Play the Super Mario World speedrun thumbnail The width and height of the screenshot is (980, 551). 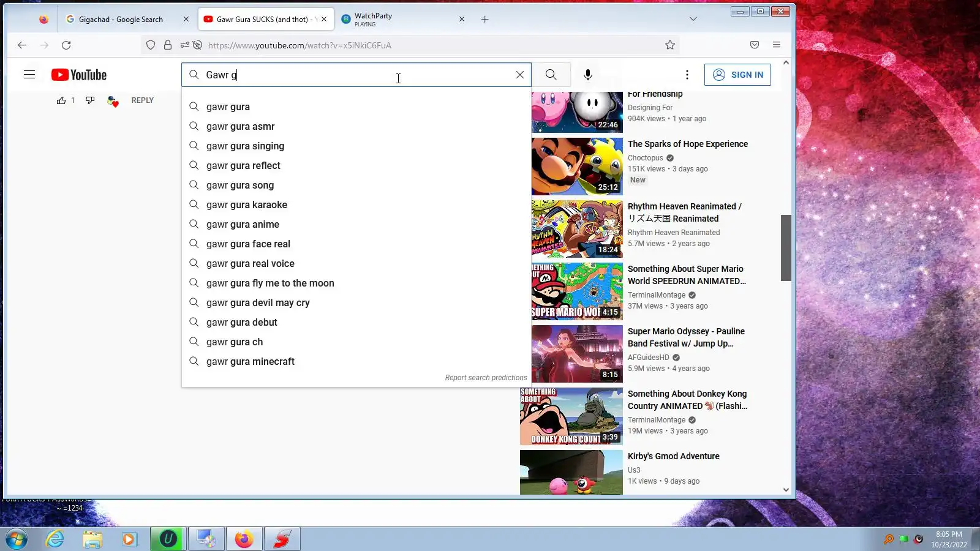(577, 291)
